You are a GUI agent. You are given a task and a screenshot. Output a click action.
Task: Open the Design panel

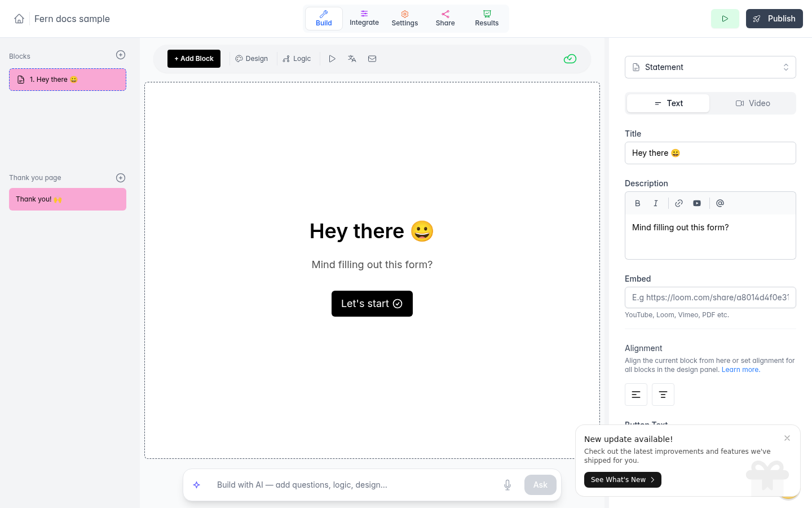click(x=251, y=59)
